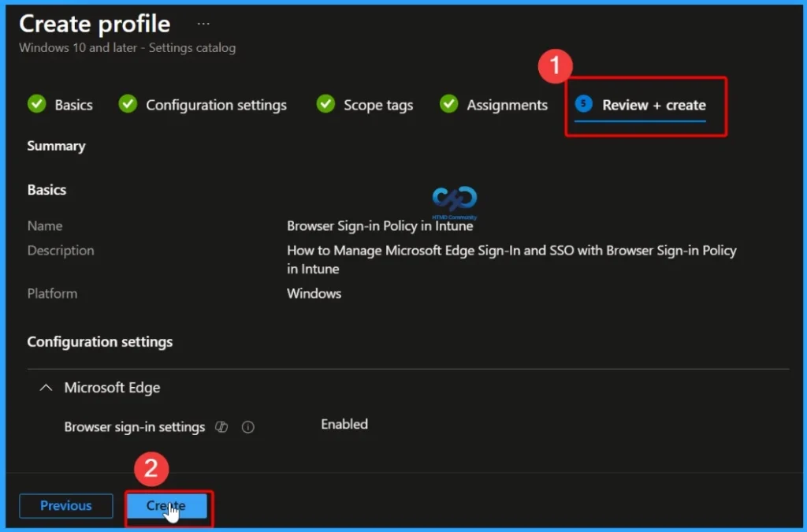The image size is (807, 532).
Task: Select the Assignments tab
Action: coord(508,104)
